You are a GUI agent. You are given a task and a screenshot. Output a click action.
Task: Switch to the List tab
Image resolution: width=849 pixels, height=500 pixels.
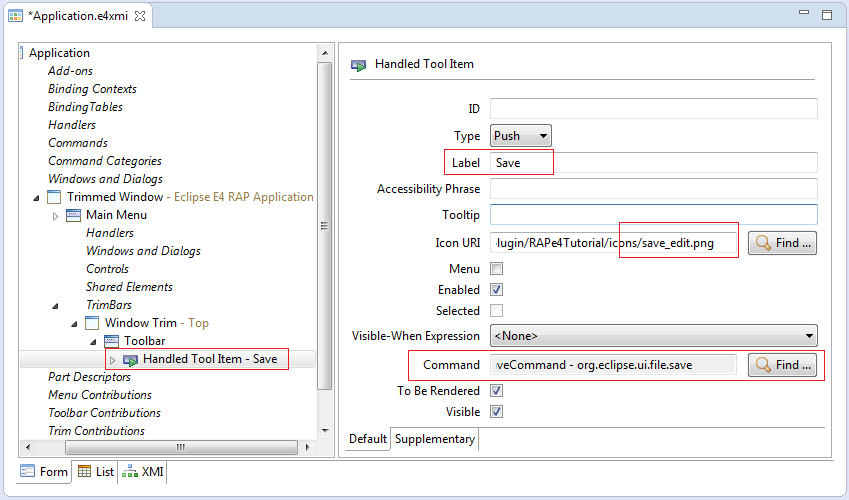95,472
